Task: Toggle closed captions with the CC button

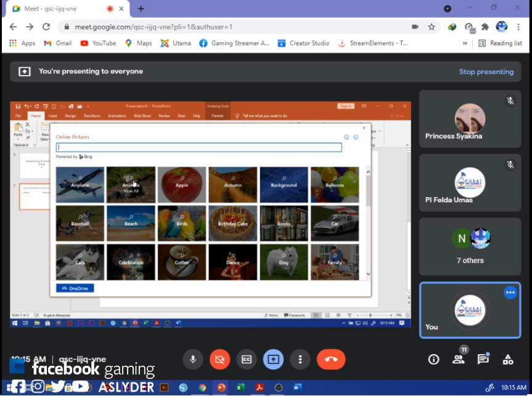Action: 247,359
